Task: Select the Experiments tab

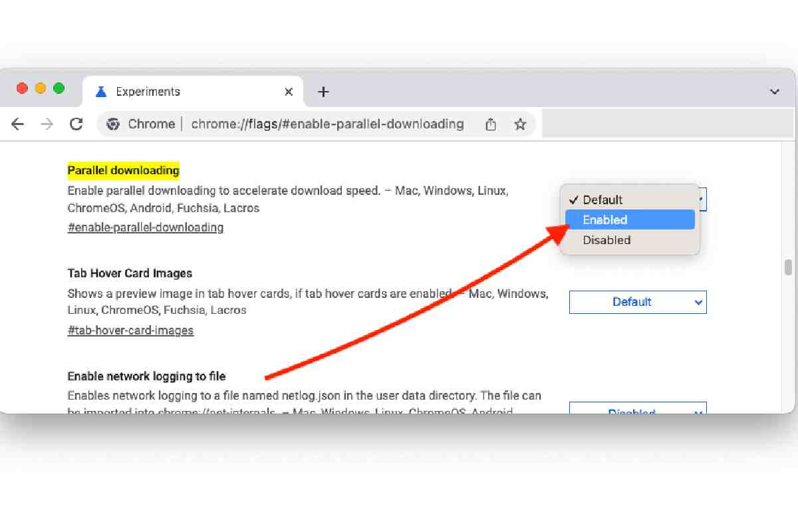Action: pos(193,91)
